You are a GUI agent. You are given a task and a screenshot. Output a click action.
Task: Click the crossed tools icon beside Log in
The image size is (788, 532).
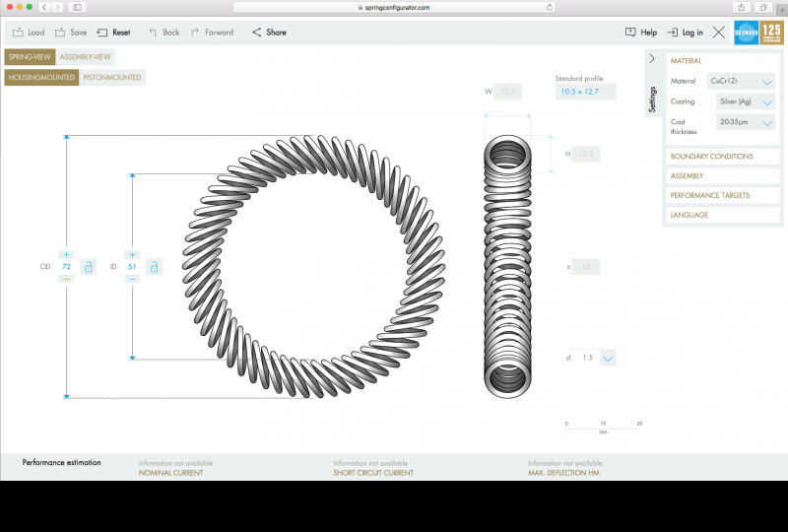click(x=719, y=33)
